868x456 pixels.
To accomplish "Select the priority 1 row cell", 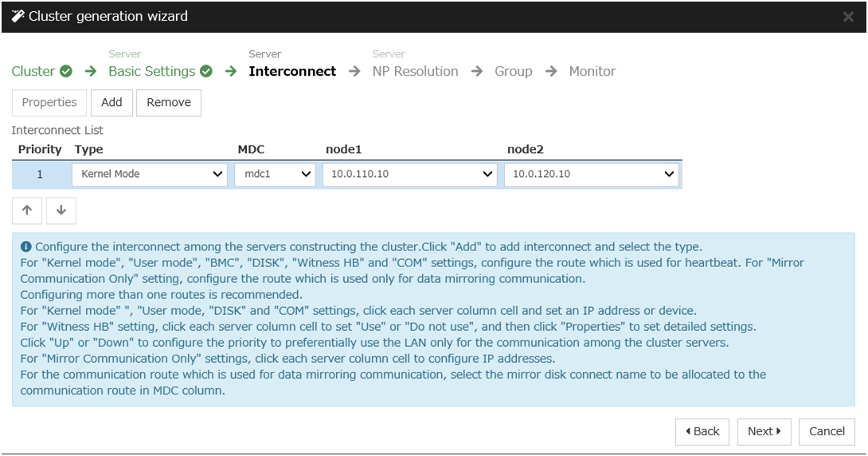I will pos(40,174).
